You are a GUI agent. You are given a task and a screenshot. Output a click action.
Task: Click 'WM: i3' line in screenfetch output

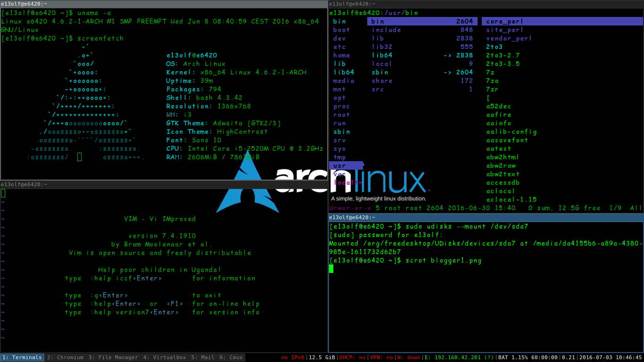pos(178,115)
